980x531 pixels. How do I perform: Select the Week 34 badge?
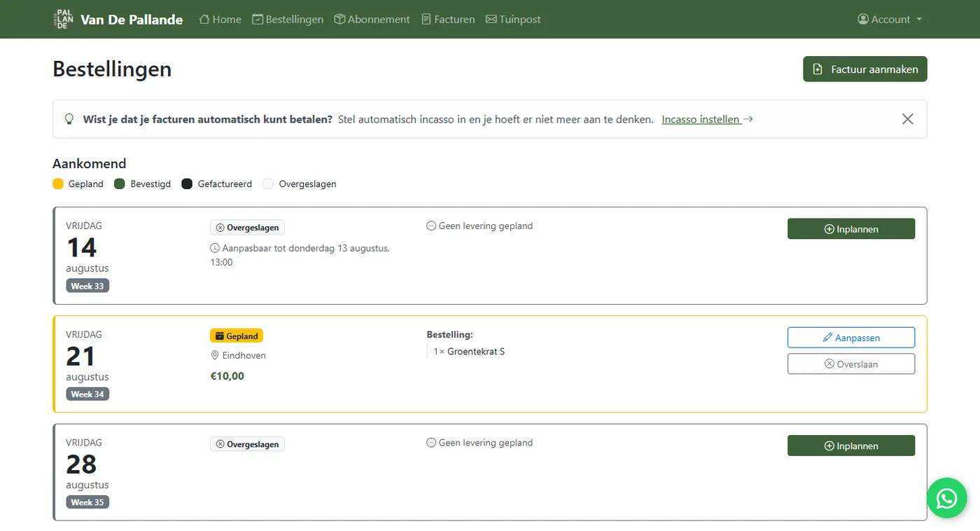[x=87, y=394]
